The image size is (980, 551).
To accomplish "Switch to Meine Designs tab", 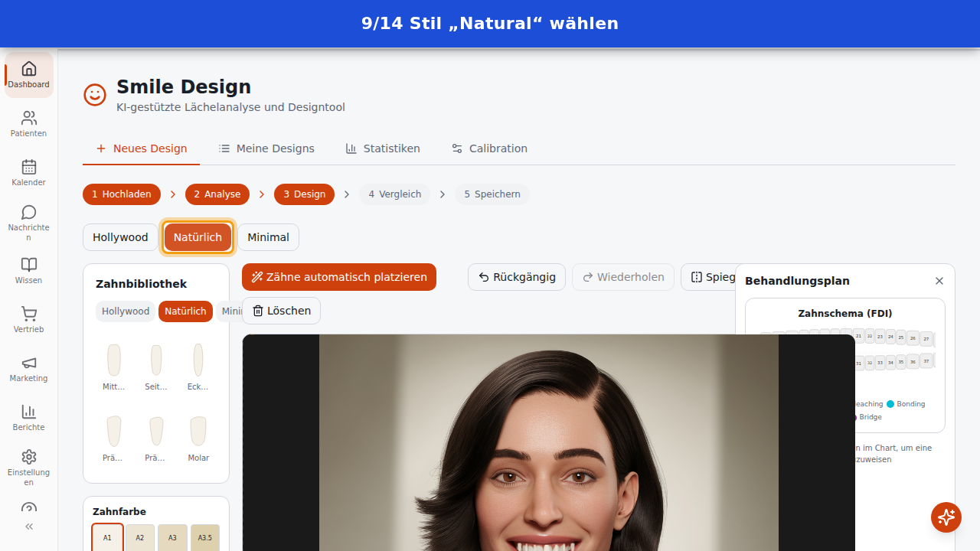I will [x=266, y=148].
